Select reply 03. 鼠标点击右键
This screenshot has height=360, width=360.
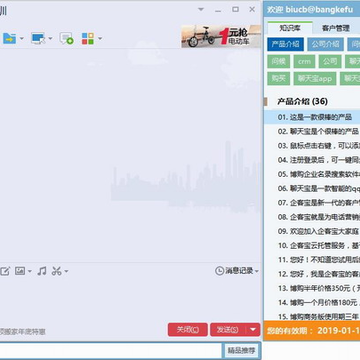tap(312, 146)
